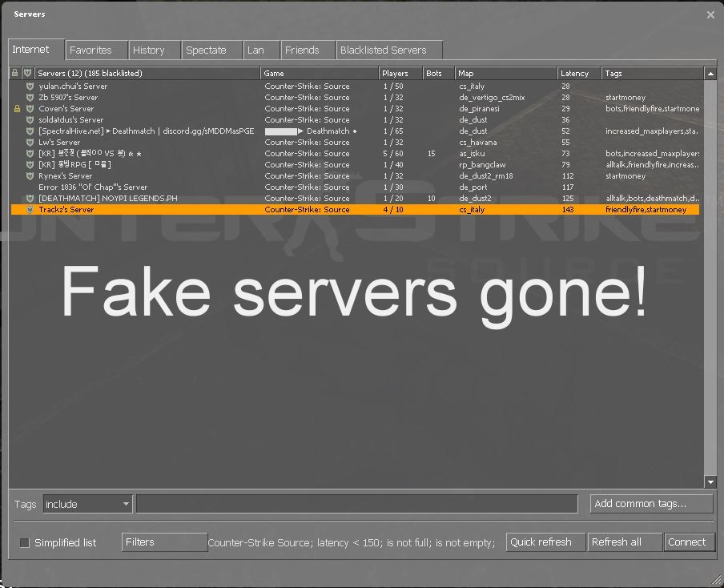This screenshot has height=588, width=724.
Task: Sort by Map column header
Action: tap(505, 73)
